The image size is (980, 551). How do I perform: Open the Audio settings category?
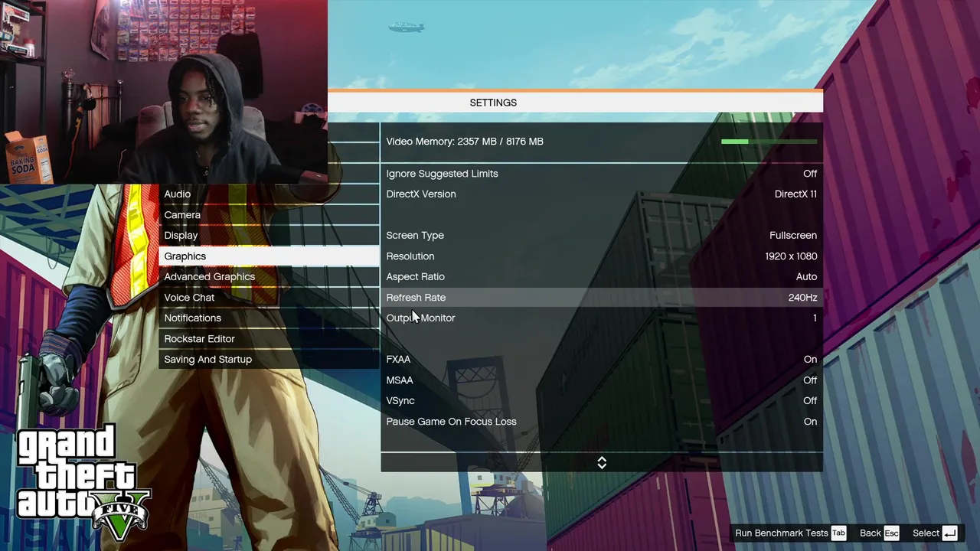coord(269,194)
